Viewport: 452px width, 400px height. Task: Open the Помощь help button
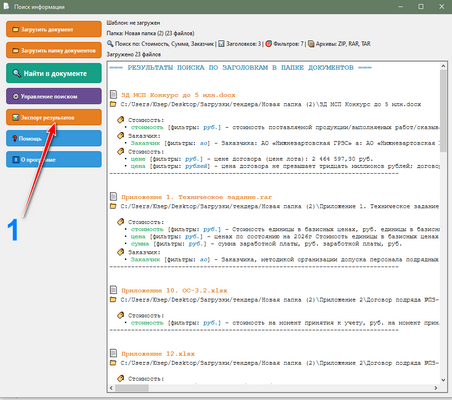pyautogui.click(x=54, y=138)
